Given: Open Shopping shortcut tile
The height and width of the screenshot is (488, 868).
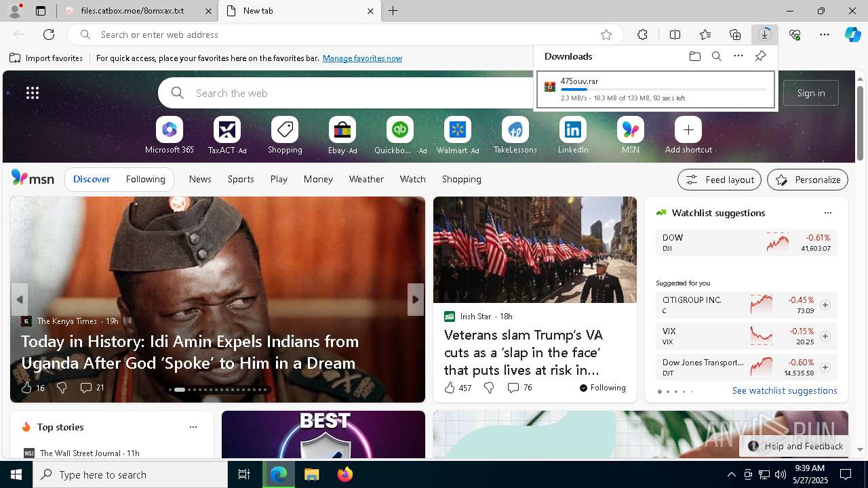Looking at the screenshot, I should pos(285,136).
